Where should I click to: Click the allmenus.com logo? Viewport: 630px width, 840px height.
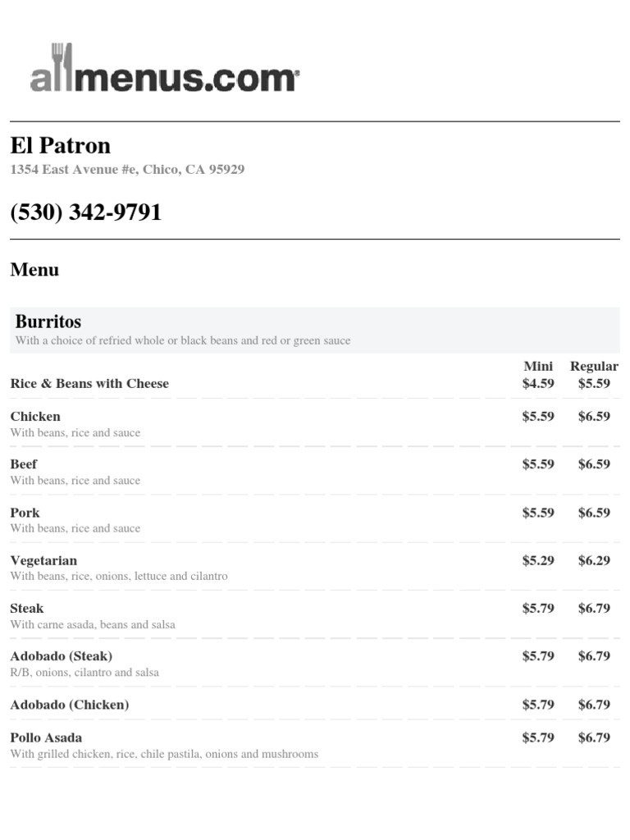pyautogui.click(x=164, y=69)
